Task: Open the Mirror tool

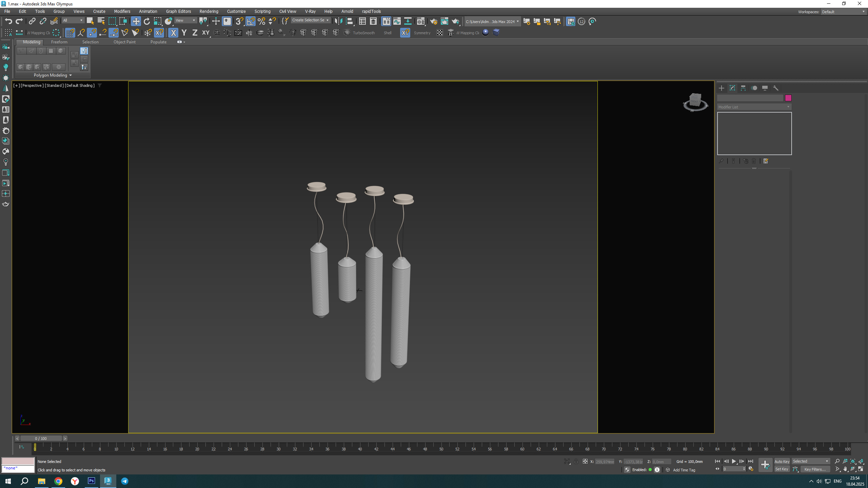Action: pos(338,21)
